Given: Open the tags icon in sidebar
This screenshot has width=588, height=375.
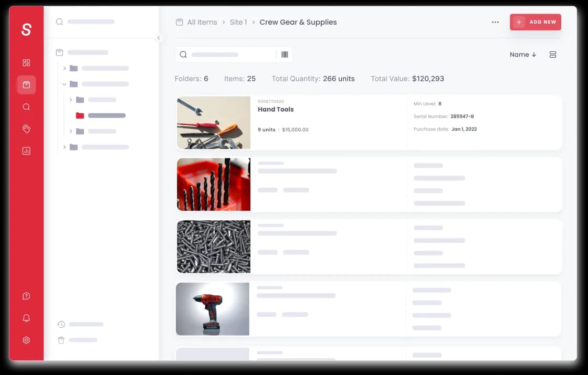Looking at the screenshot, I should 26,129.
